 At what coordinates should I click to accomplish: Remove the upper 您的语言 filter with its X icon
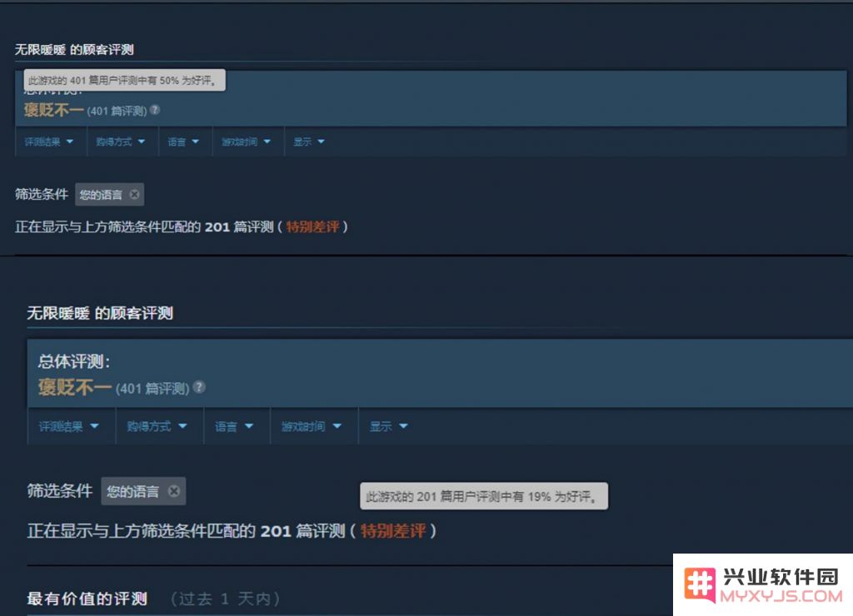pos(134,194)
